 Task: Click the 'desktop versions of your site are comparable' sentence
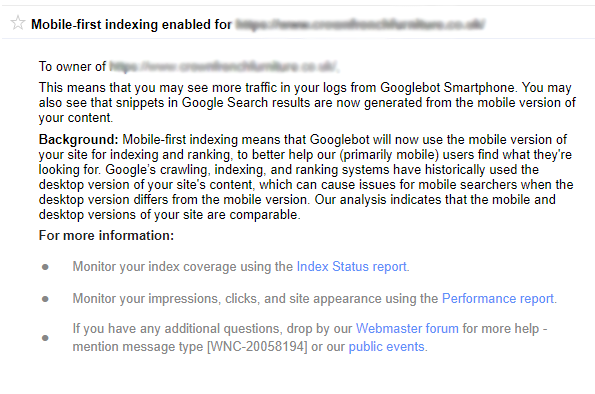[x=170, y=214]
